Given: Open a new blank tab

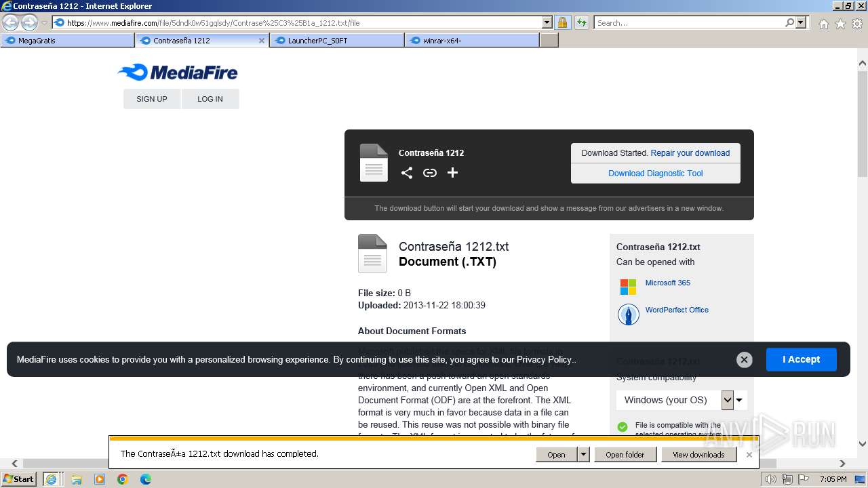Looking at the screenshot, I should (x=549, y=41).
